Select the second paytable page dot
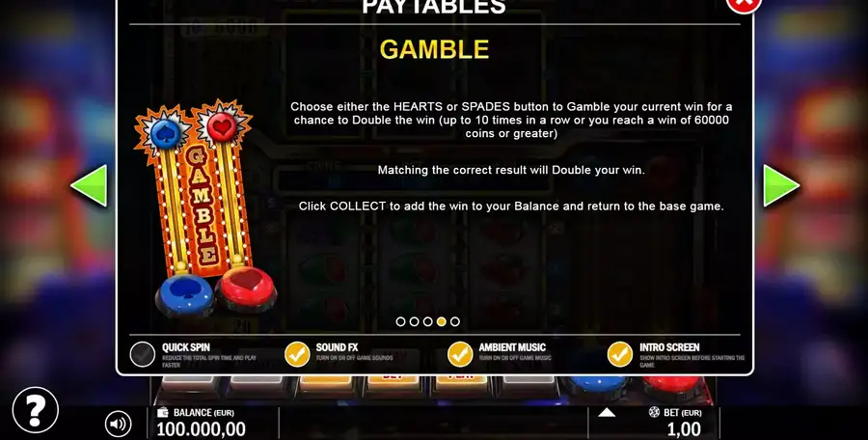 click(x=414, y=321)
